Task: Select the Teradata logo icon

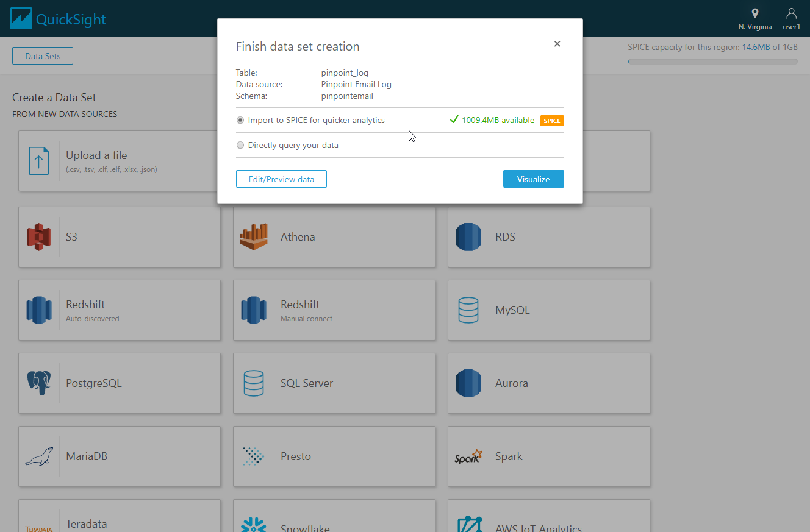Action: point(39,528)
